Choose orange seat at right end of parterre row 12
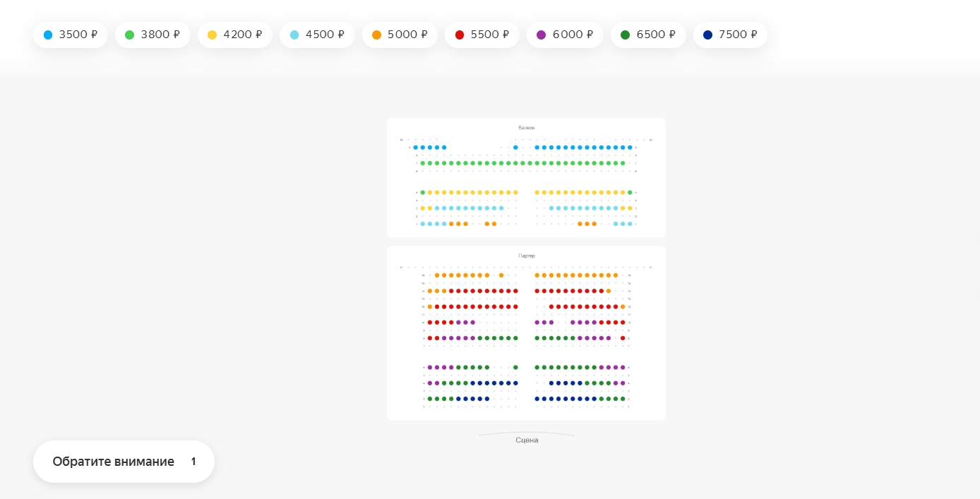This screenshot has width=980, height=499. coord(623,306)
